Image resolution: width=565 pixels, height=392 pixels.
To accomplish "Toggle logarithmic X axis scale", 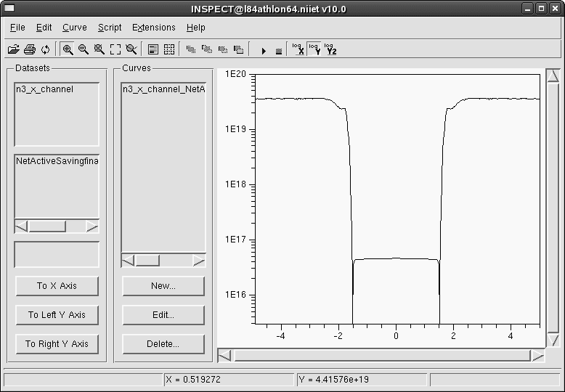I will point(298,49).
